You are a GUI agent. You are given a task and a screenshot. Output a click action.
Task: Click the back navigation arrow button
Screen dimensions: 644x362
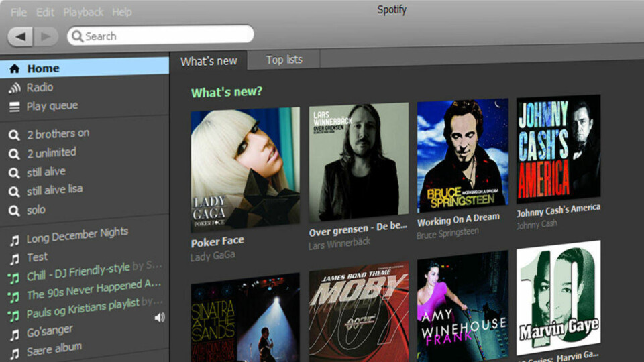(x=20, y=36)
